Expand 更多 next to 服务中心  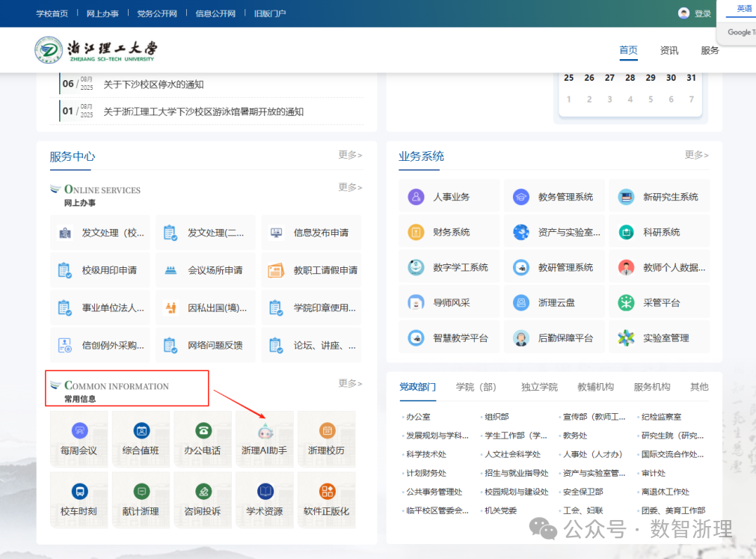pyautogui.click(x=350, y=155)
